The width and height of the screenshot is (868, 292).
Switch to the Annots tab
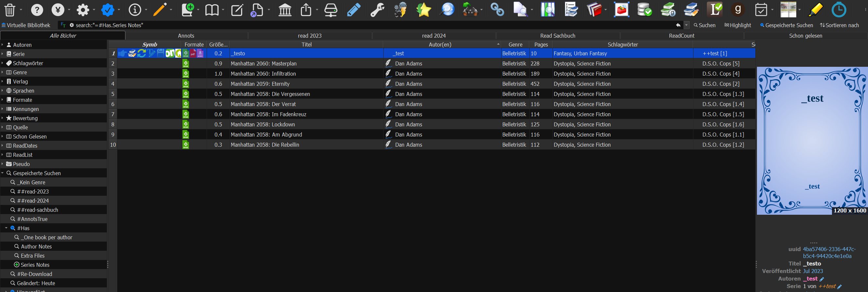(x=186, y=36)
